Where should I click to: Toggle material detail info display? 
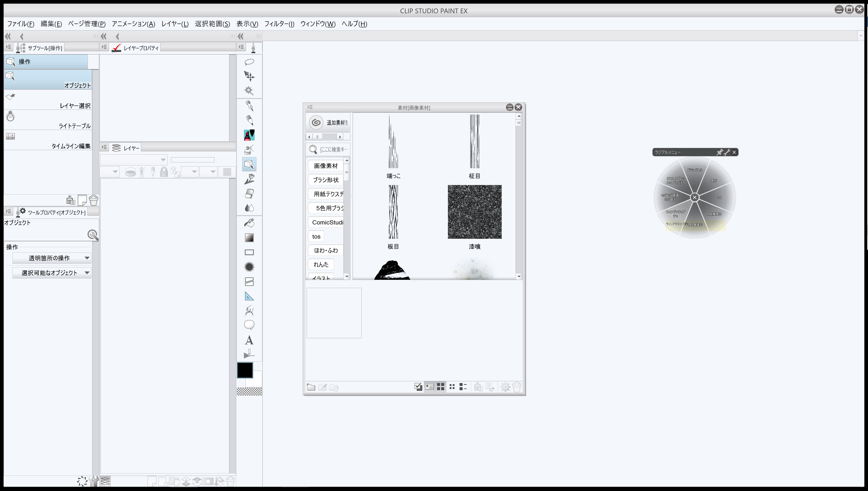coord(429,387)
